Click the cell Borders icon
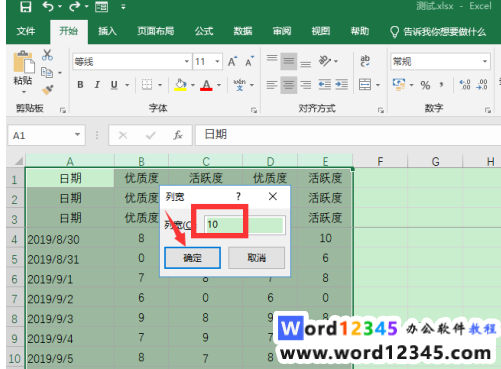Screen dimensions: 501x369 (x=147, y=85)
